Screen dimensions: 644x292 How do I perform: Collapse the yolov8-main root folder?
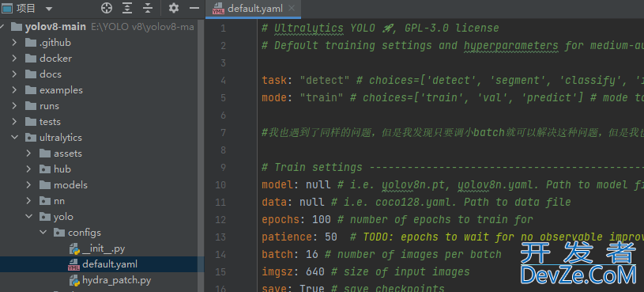(x=2, y=27)
